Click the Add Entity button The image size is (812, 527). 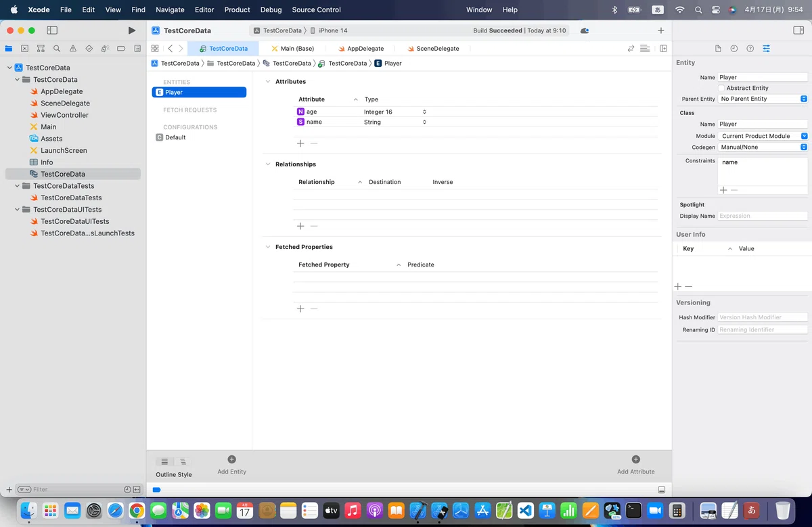pos(231,465)
